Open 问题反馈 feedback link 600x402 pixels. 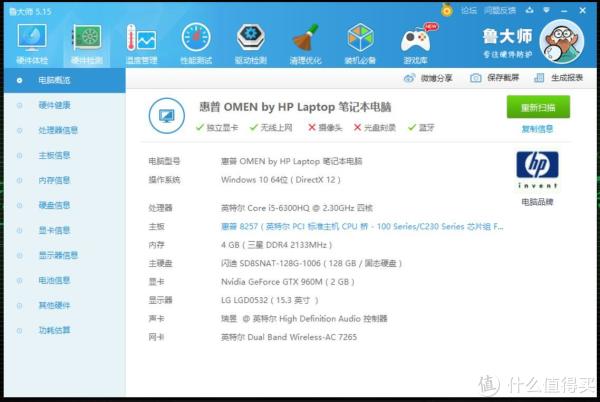click(500, 11)
